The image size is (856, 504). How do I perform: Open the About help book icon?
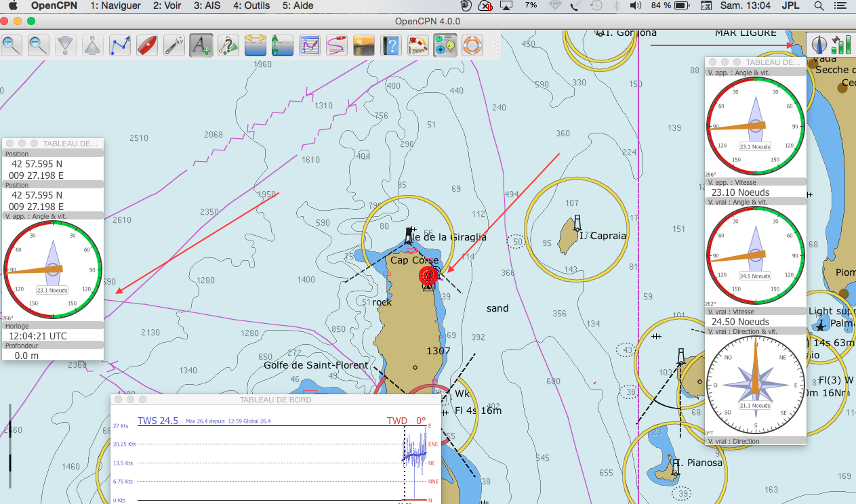(391, 45)
